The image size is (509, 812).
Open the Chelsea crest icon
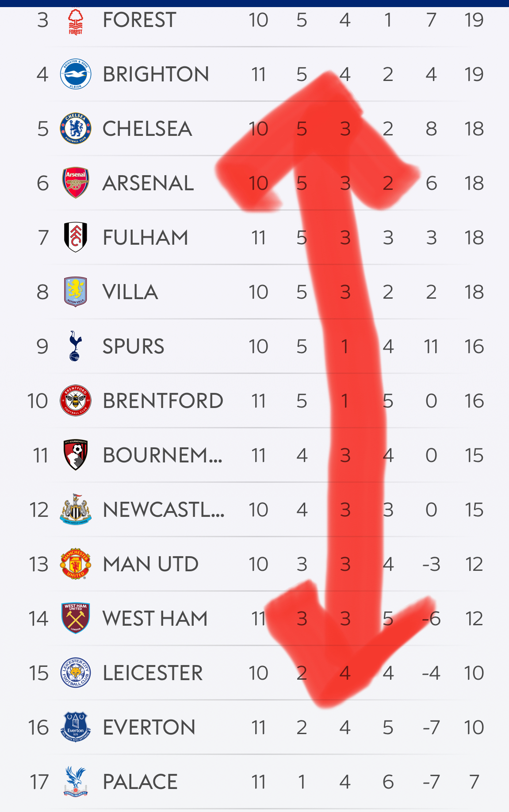[76, 128]
